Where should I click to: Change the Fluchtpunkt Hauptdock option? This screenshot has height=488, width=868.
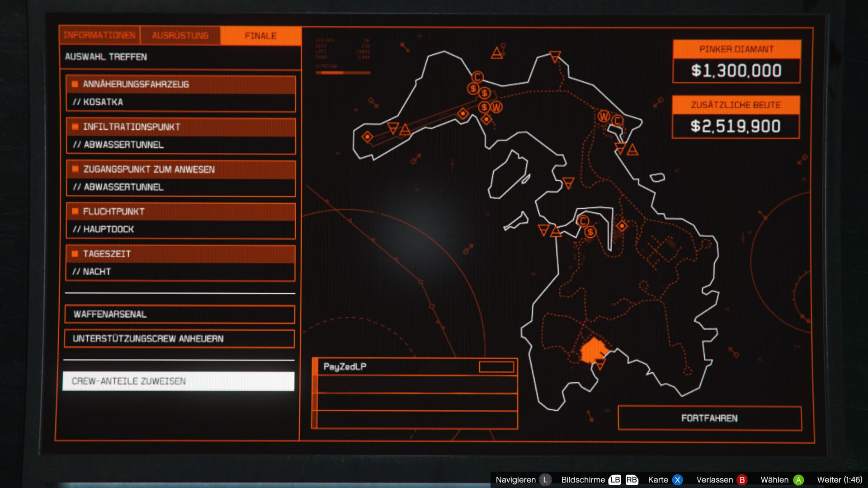(x=180, y=221)
